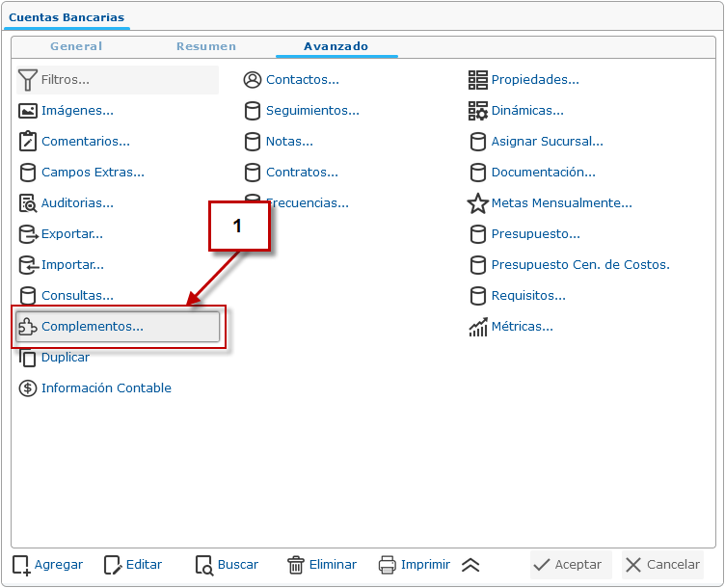Screen dimensions: 725x588
Task: Choose the Importar option
Action: (72, 265)
